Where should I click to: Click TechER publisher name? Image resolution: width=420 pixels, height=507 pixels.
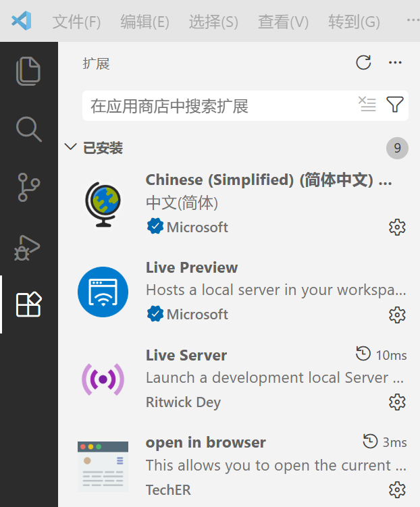168,490
